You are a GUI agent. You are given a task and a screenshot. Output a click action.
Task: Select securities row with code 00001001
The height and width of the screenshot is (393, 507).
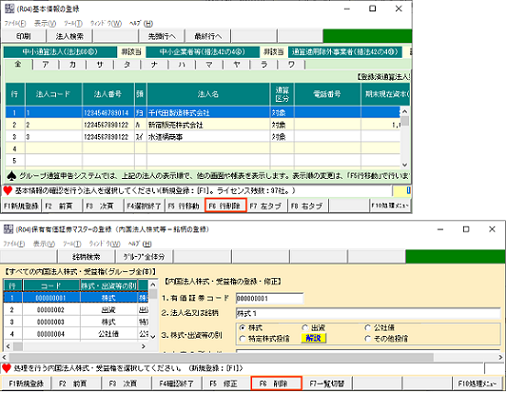pos(76,298)
